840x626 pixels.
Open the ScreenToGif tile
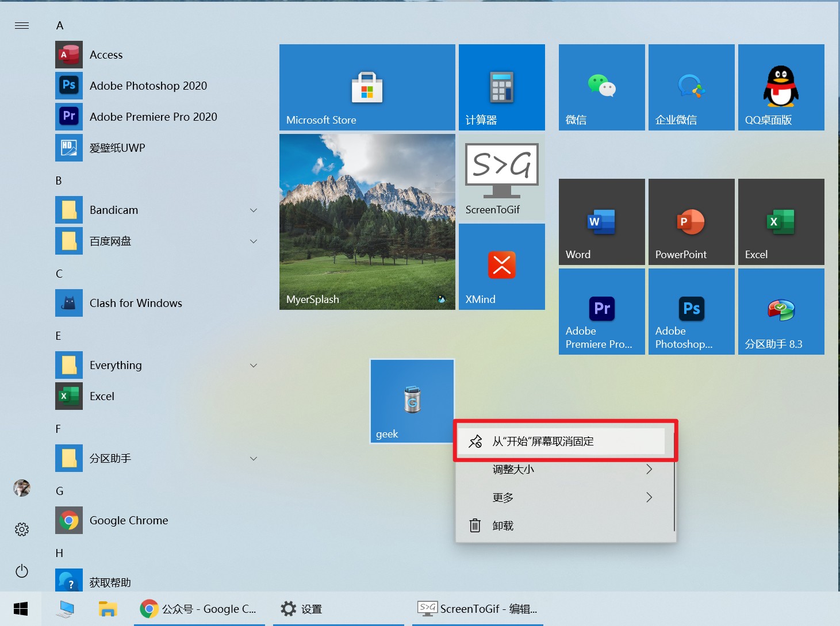[x=502, y=177]
